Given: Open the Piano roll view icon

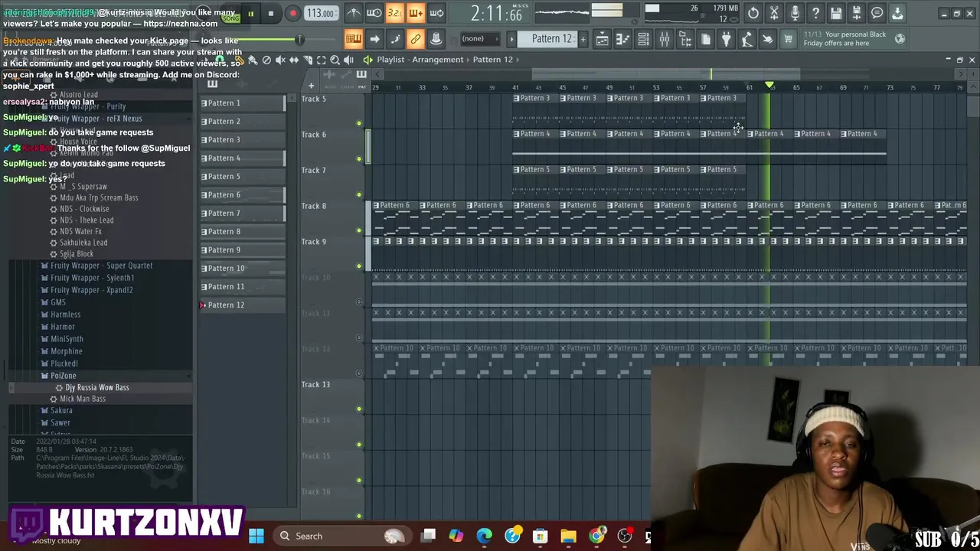Looking at the screenshot, I should click(x=623, y=39).
